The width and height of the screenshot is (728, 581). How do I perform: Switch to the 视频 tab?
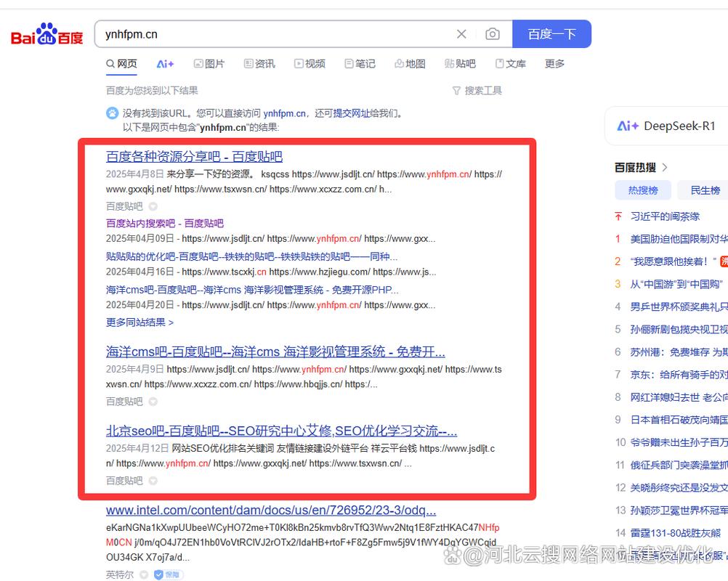point(310,64)
